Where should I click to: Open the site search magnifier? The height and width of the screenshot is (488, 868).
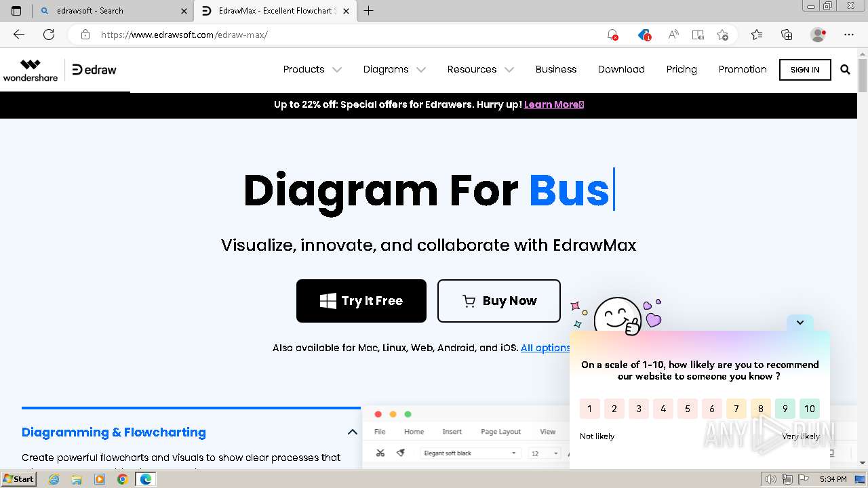(845, 69)
